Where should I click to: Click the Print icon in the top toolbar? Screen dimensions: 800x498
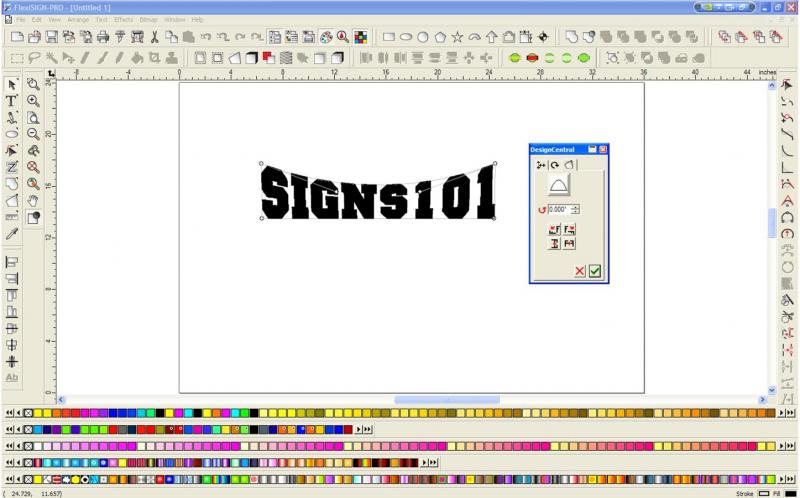point(103,37)
